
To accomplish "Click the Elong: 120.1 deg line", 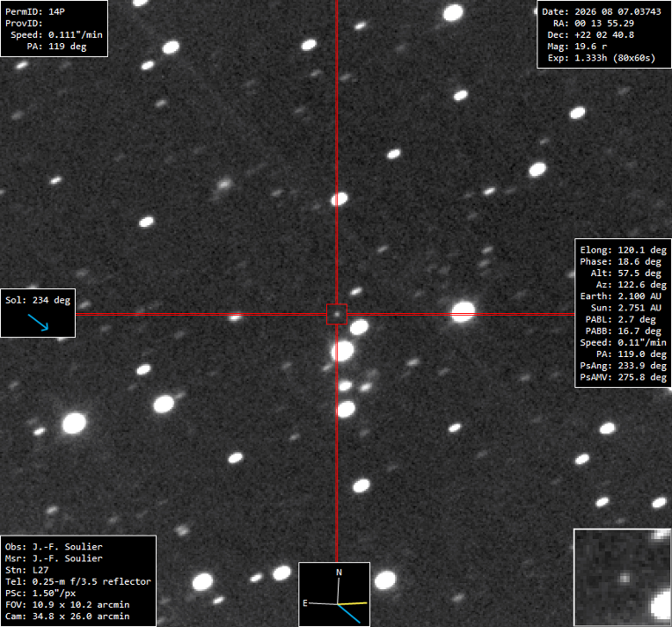I will (623, 250).
